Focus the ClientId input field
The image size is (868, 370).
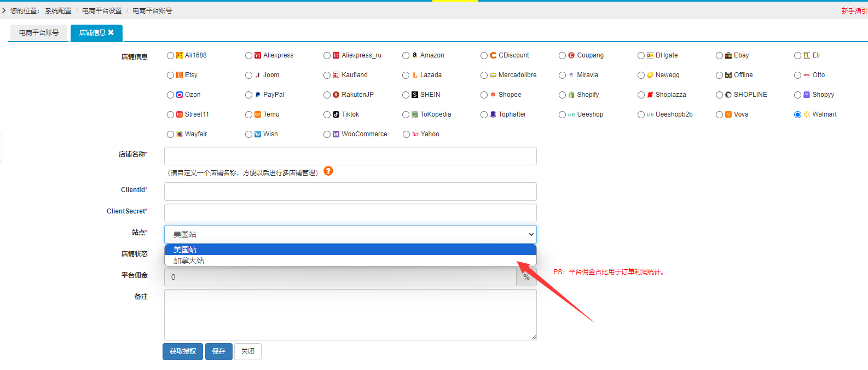tap(350, 192)
